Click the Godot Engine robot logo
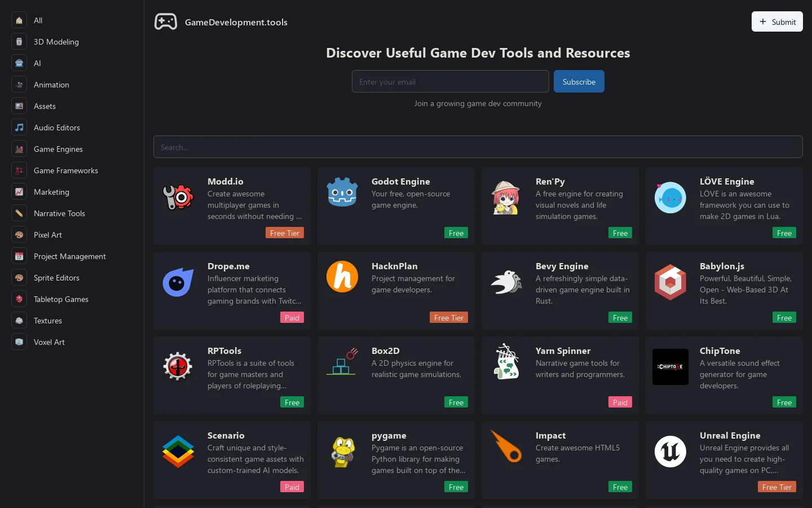812x508 pixels. pos(342,192)
